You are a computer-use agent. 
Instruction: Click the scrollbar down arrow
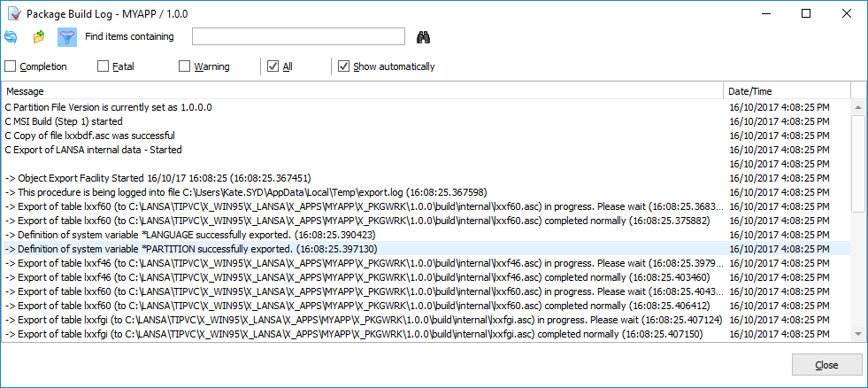point(858,334)
